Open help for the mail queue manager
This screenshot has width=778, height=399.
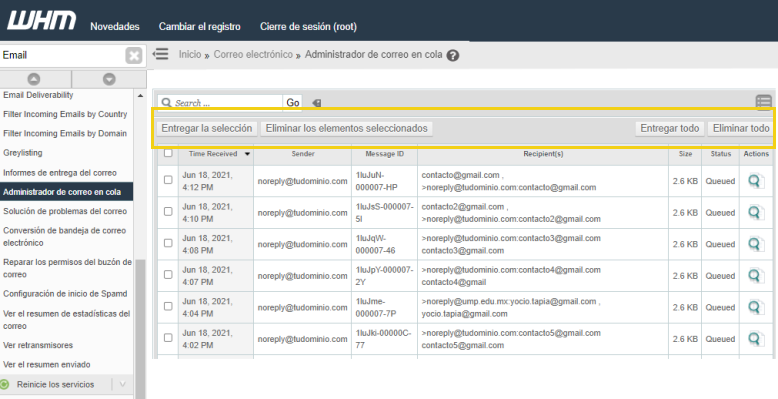click(x=452, y=56)
